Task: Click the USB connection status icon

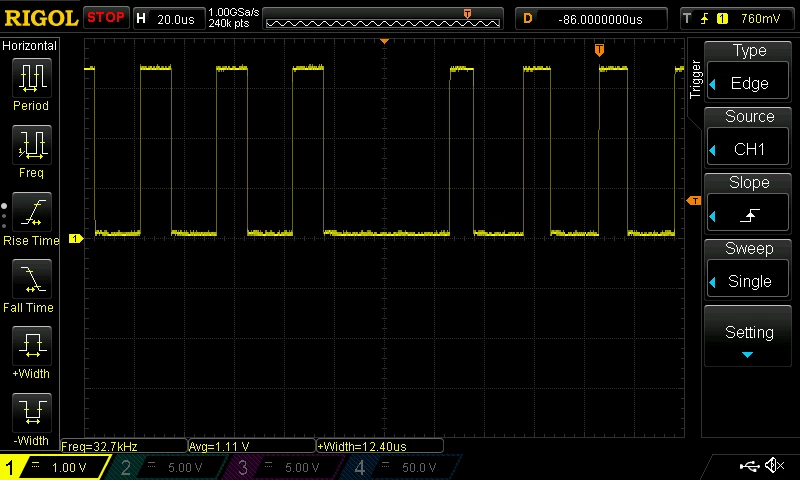Action: tap(749, 466)
